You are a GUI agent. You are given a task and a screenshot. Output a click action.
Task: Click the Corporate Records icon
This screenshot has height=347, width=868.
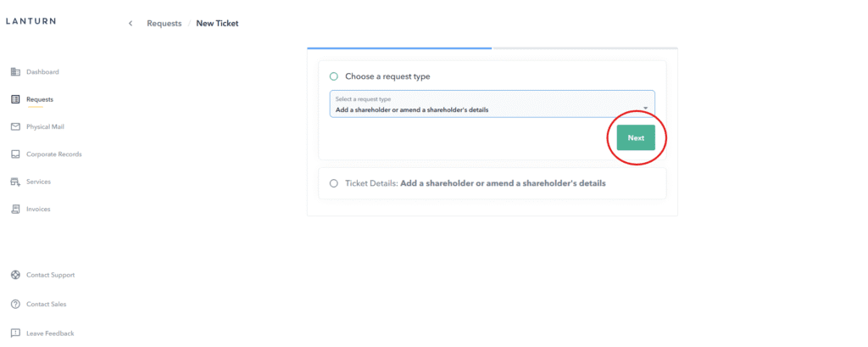pyautogui.click(x=15, y=154)
